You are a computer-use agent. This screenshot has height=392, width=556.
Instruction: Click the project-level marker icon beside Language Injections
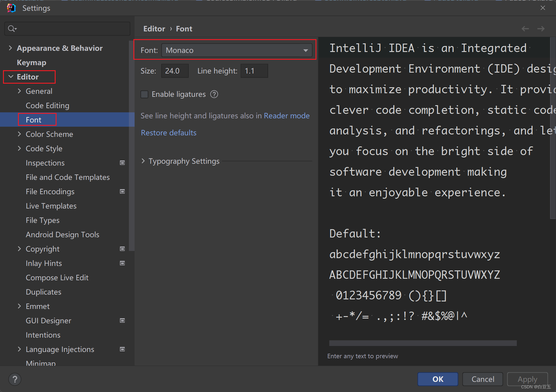(122, 349)
